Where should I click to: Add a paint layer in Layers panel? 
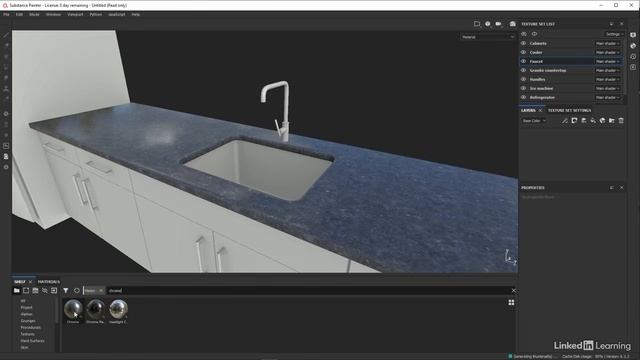coord(584,120)
